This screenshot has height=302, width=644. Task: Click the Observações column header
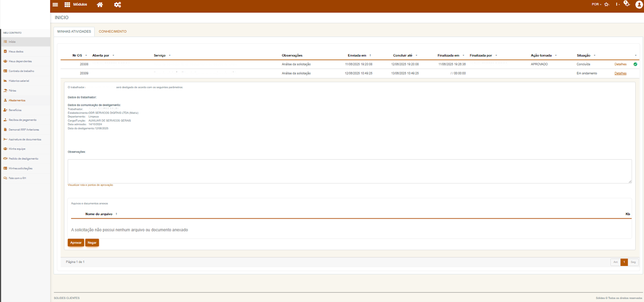point(292,55)
